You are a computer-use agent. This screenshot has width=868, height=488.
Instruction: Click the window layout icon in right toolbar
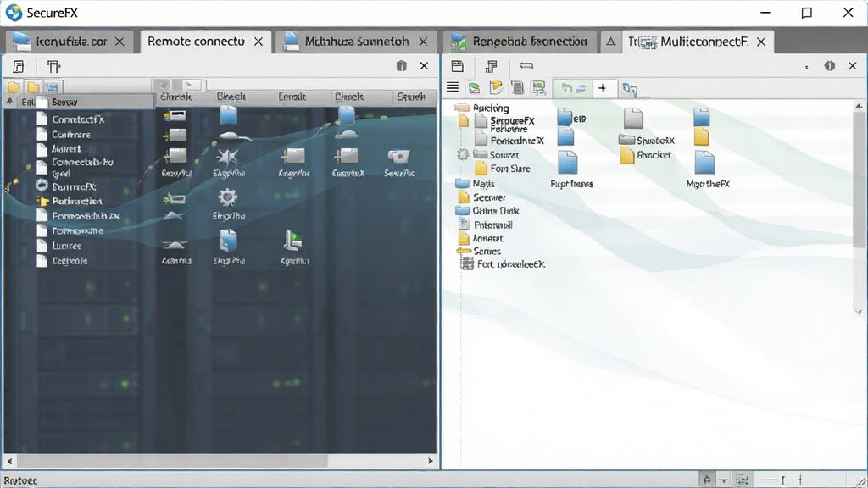pyautogui.click(x=458, y=66)
